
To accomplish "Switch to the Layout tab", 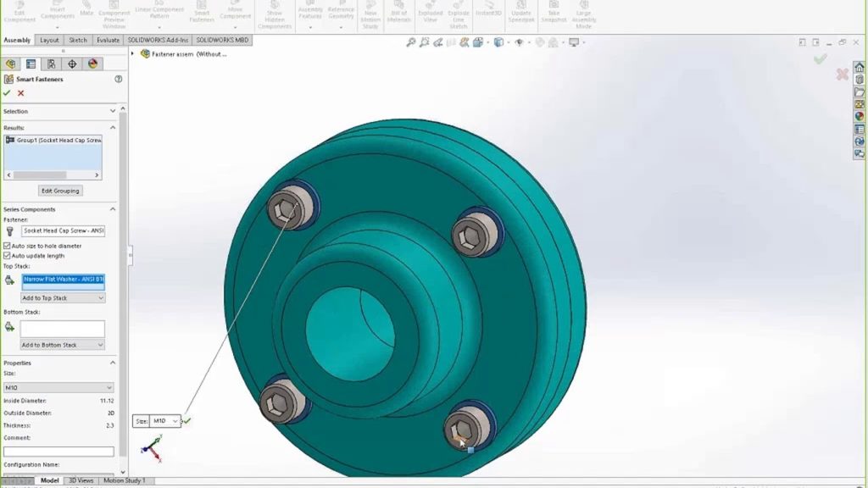I will [48, 40].
